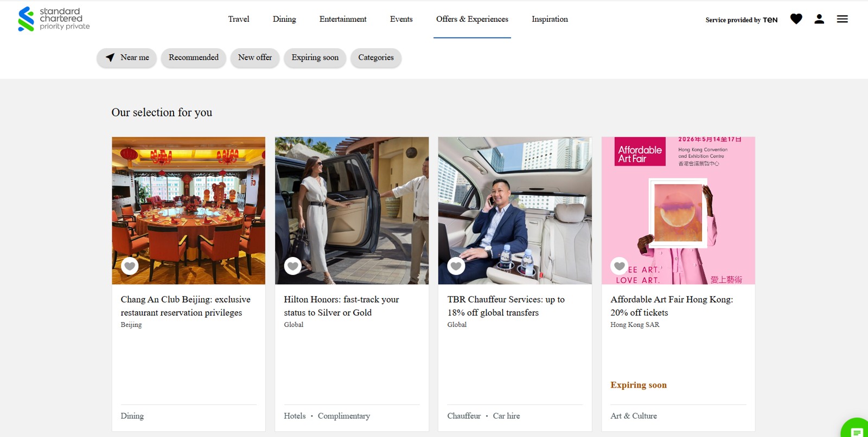Open the hamburger menu
The image size is (868, 437).
[842, 19]
